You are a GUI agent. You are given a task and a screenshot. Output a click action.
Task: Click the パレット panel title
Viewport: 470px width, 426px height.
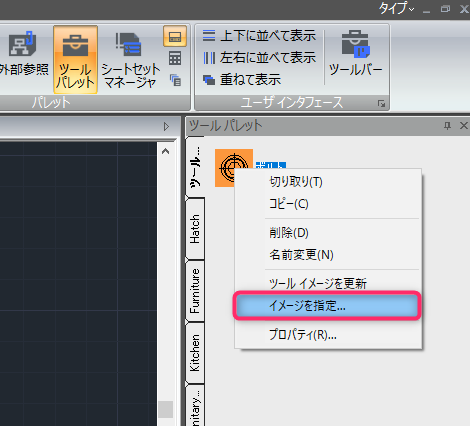tap(51, 102)
